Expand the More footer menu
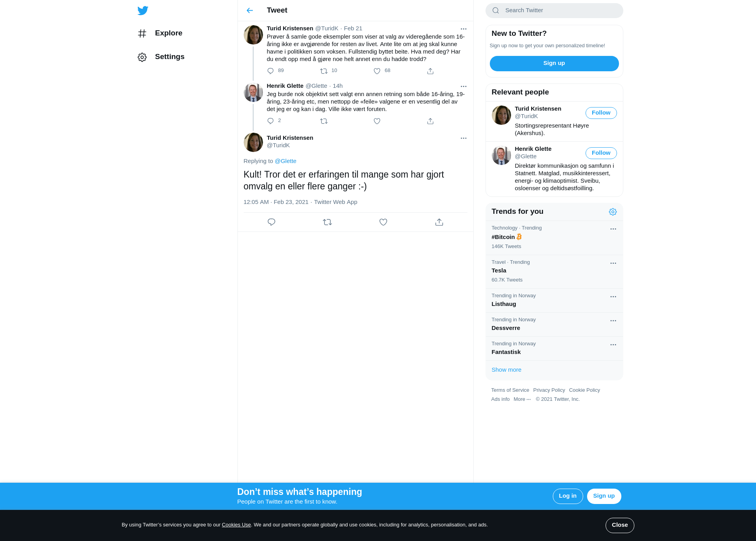The image size is (756, 541). tap(522, 399)
